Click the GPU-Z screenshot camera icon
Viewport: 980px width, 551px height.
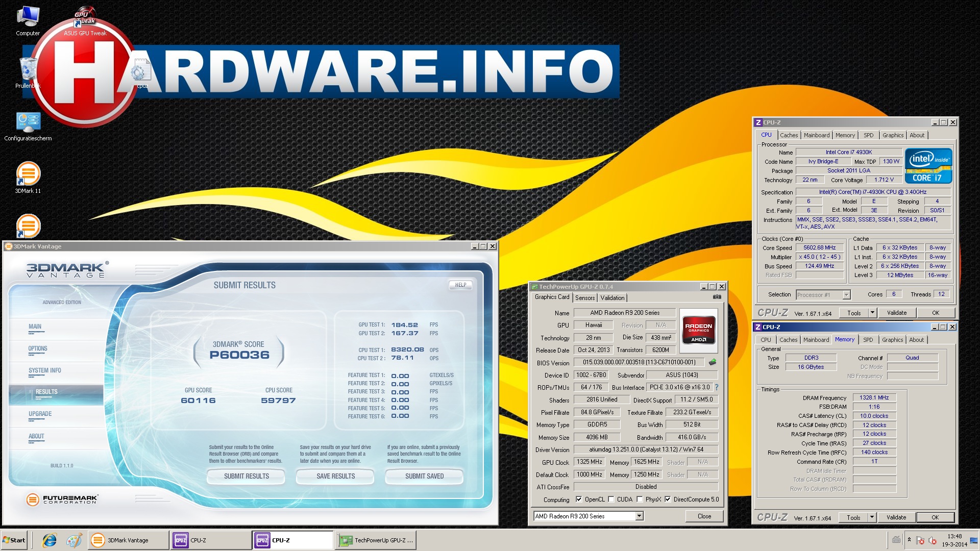(x=717, y=297)
